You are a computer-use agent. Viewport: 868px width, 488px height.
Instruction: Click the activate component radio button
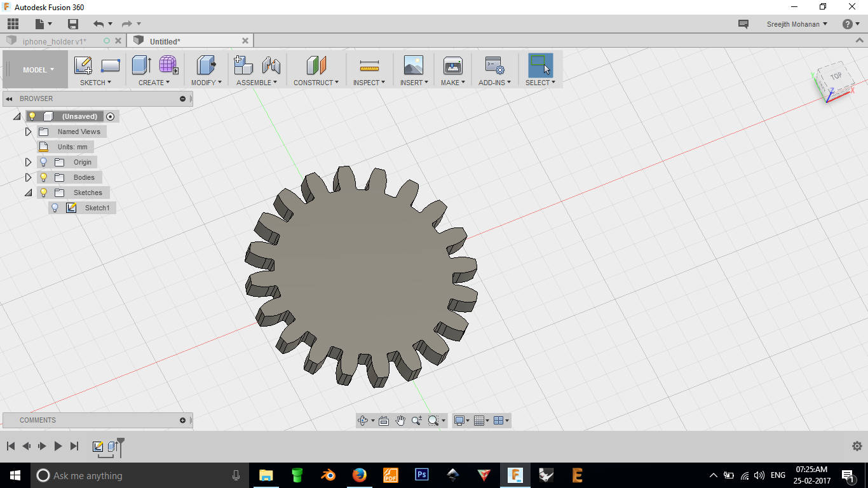[111, 116]
